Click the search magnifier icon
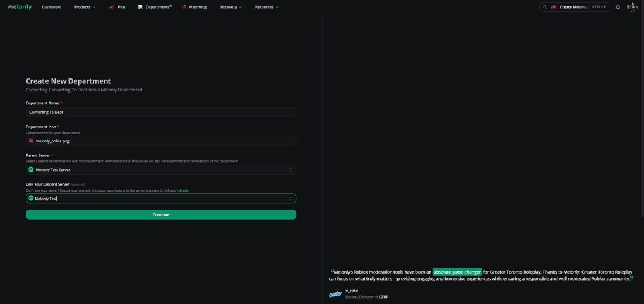Image resolution: width=644 pixels, height=304 pixels. (544, 7)
